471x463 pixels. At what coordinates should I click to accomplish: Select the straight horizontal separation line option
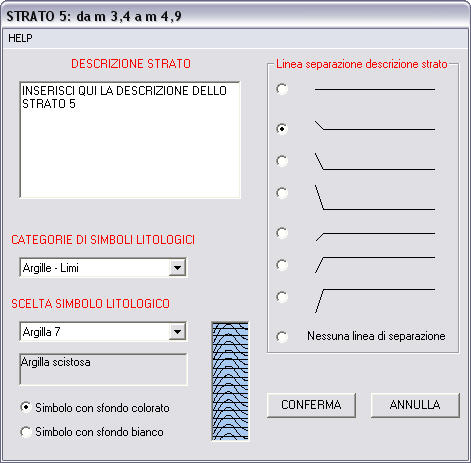(282, 89)
